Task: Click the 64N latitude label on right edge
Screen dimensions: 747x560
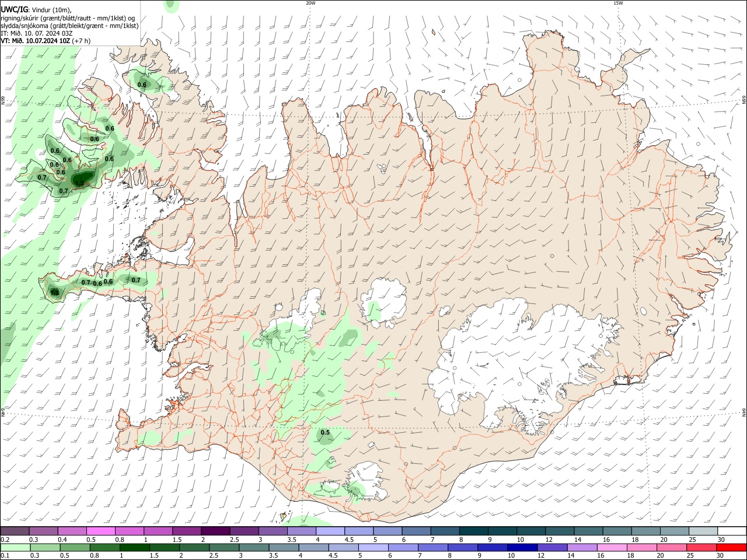Action: click(x=744, y=412)
